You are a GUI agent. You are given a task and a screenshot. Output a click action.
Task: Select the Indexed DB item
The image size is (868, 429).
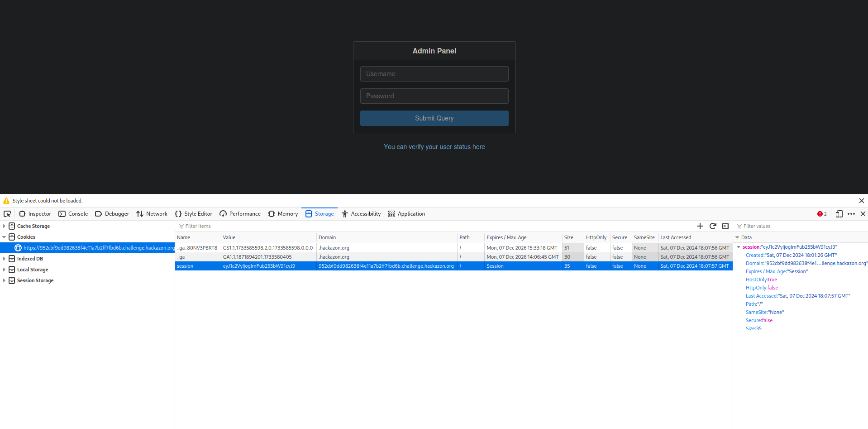click(x=30, y=259)
